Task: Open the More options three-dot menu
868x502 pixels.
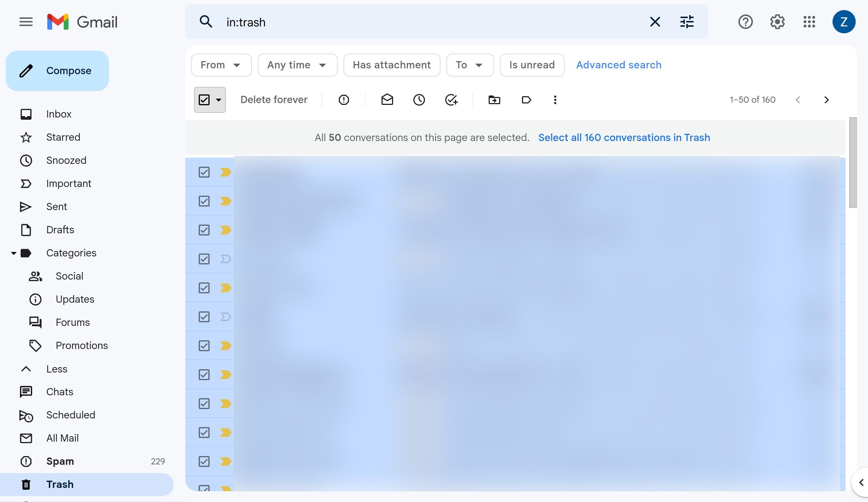Action: coord(555,100)
